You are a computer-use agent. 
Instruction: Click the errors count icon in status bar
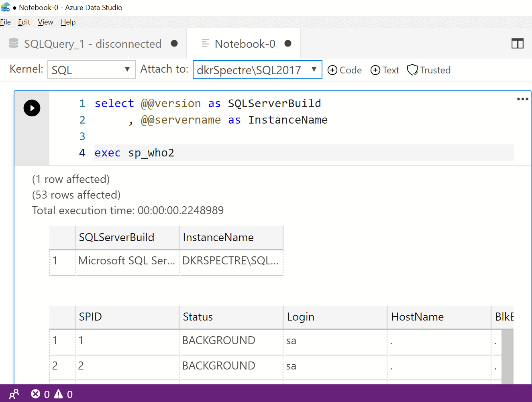click(x=36, y=394)
